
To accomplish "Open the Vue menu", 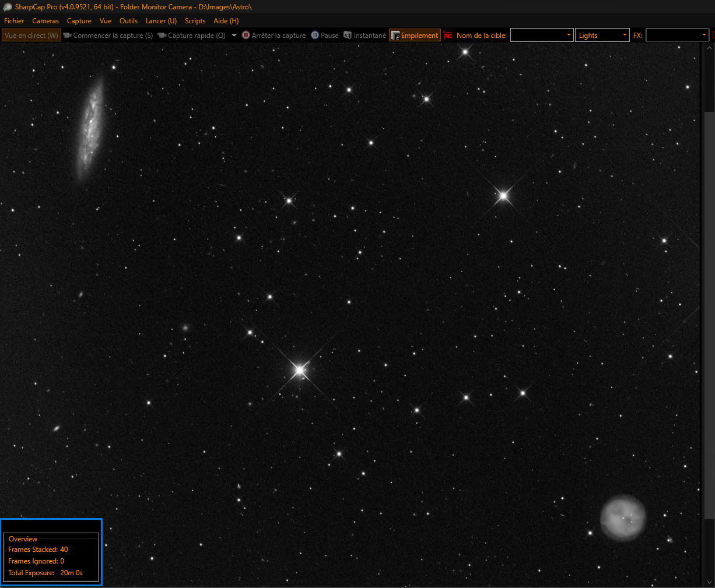I will pyautogui.click(x=106, y=21).
